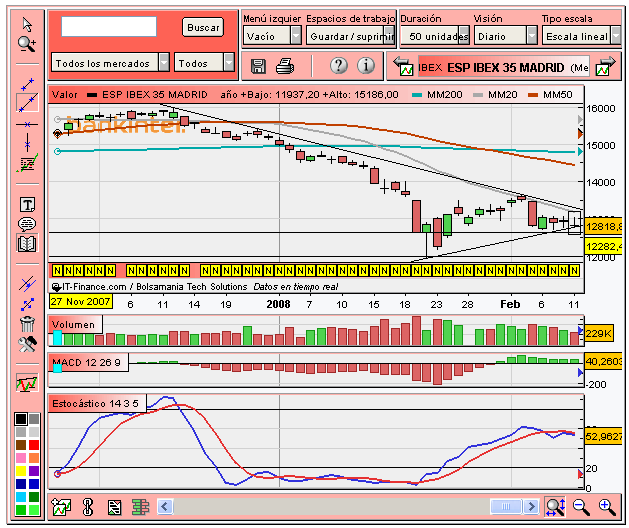Click the green indicators list icon

[140, 507]
